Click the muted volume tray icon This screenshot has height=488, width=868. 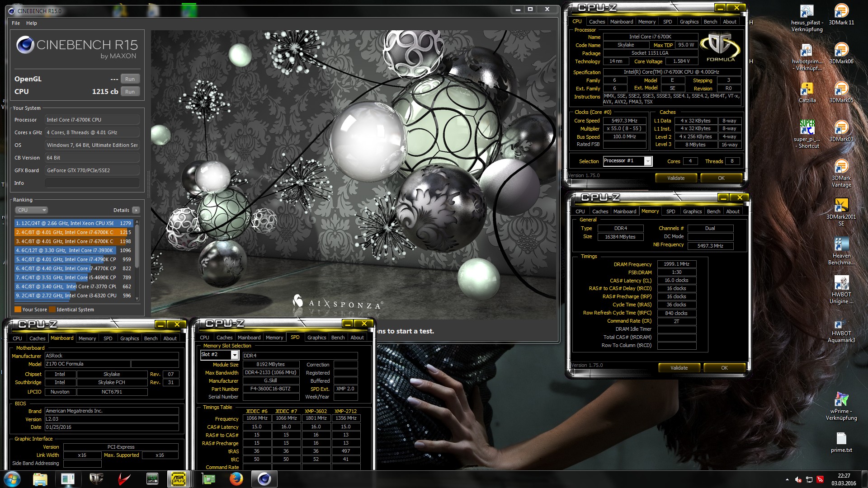click(x=798, y=479)
